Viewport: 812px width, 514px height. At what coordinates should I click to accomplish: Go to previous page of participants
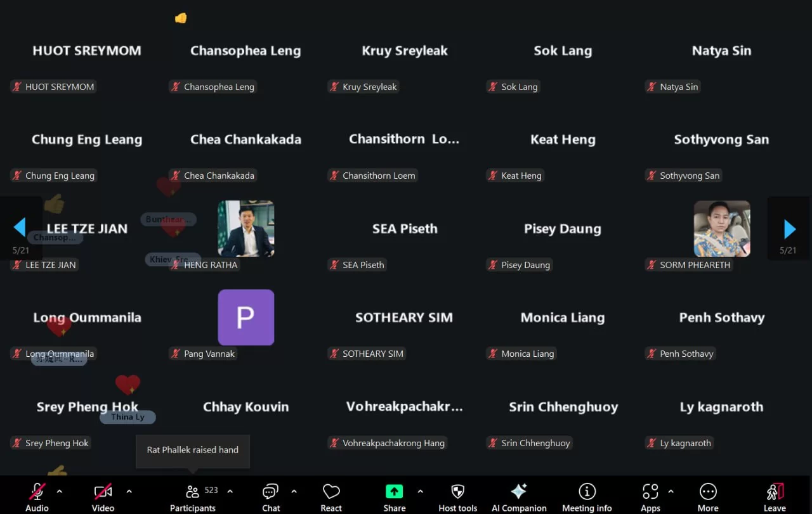point(20,228)
